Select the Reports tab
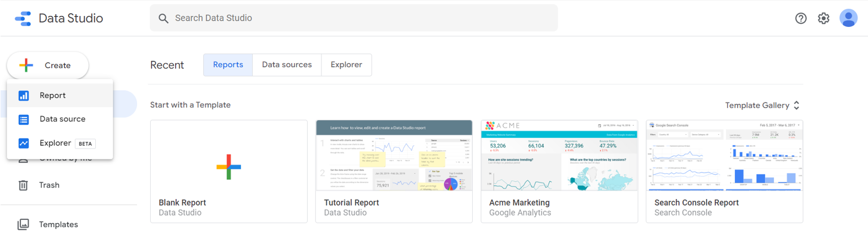868x243 pixels. coord(228,65)
